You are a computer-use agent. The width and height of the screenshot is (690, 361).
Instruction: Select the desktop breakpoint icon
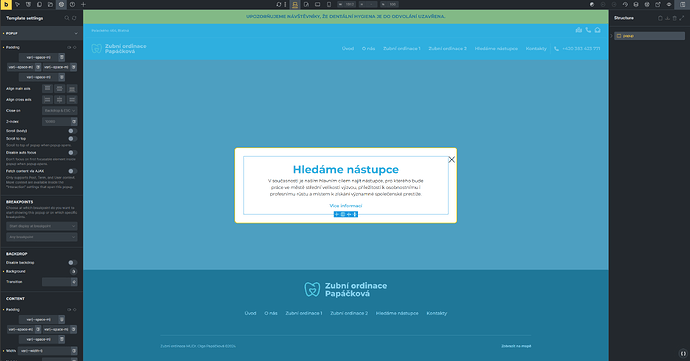click(295, 4)
